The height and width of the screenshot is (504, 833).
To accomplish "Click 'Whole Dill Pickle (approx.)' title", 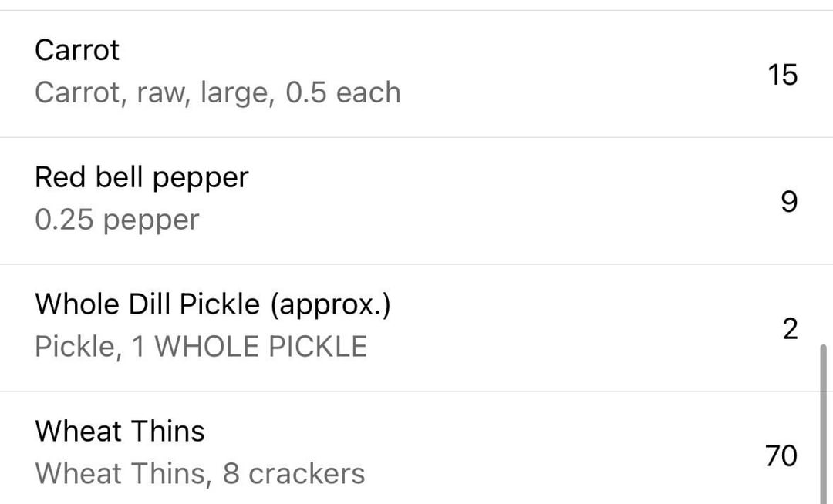I will (x=213, y=304).
